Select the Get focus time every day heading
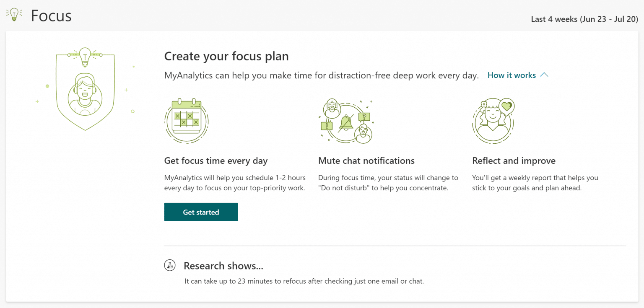 [216, 160]
